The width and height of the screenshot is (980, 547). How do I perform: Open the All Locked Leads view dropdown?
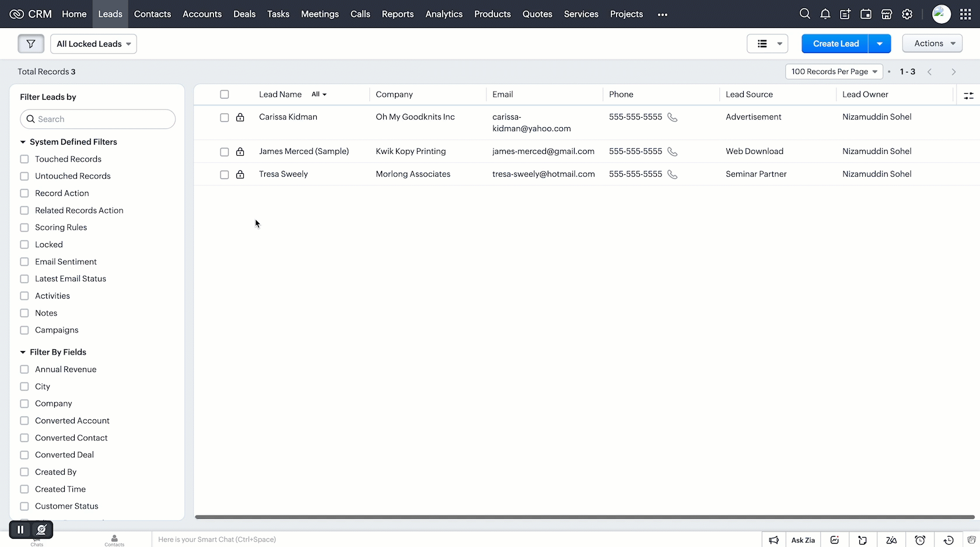(x=93, y=44)
